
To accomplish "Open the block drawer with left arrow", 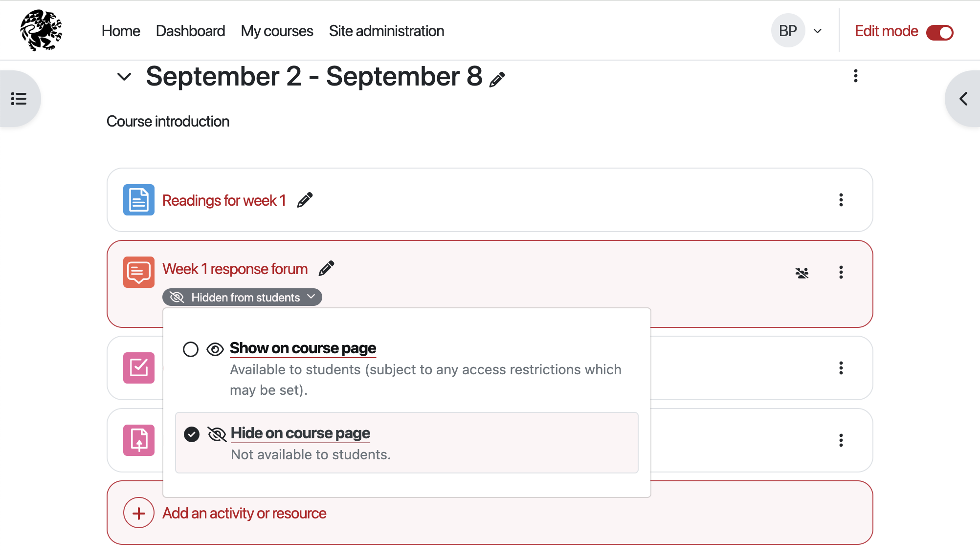I will point(963,99).
